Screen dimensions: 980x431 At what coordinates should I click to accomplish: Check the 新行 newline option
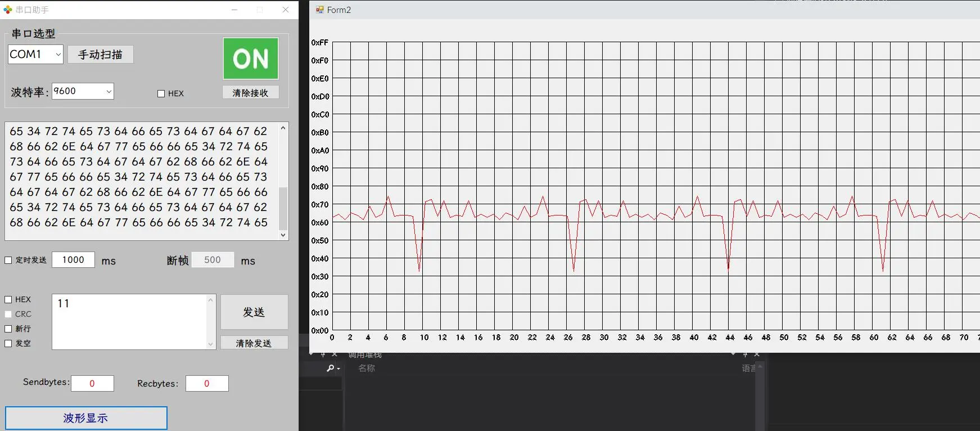pyautogui.click(x=8, y=329)
